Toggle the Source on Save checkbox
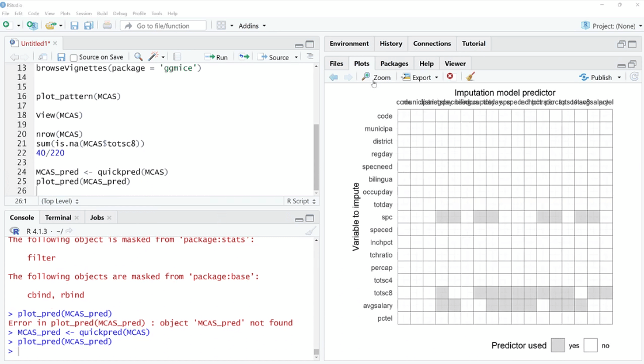This screenshot has height=364, width=644. pyautogui.click(x=74, y=57)
